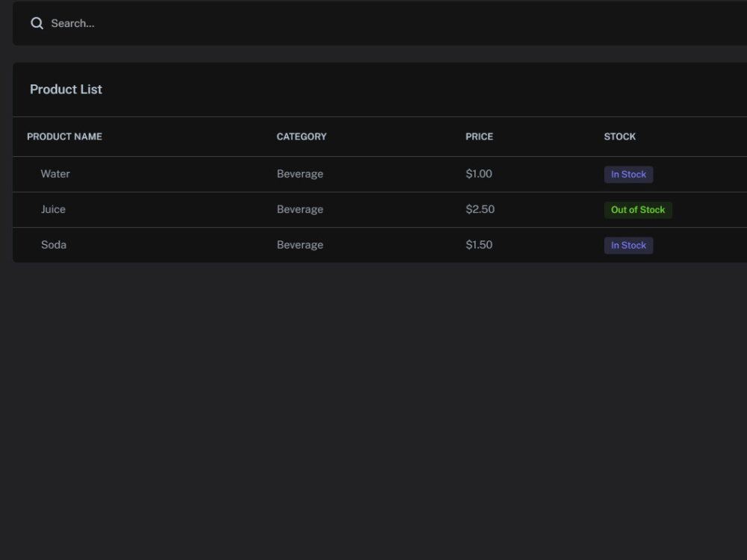Screen dimensions: 747x560
Task: Sort by the PRICE column header
Action: (x=480, y=137)
